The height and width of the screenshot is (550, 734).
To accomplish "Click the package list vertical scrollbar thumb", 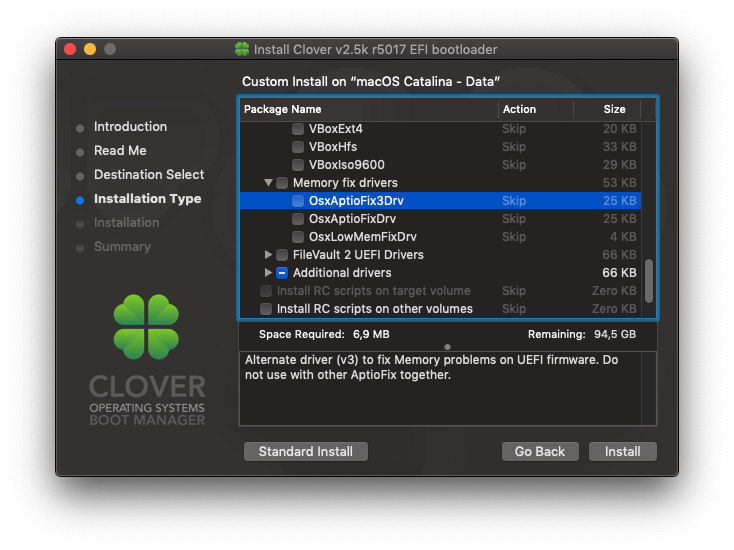I will pos(649,281).
